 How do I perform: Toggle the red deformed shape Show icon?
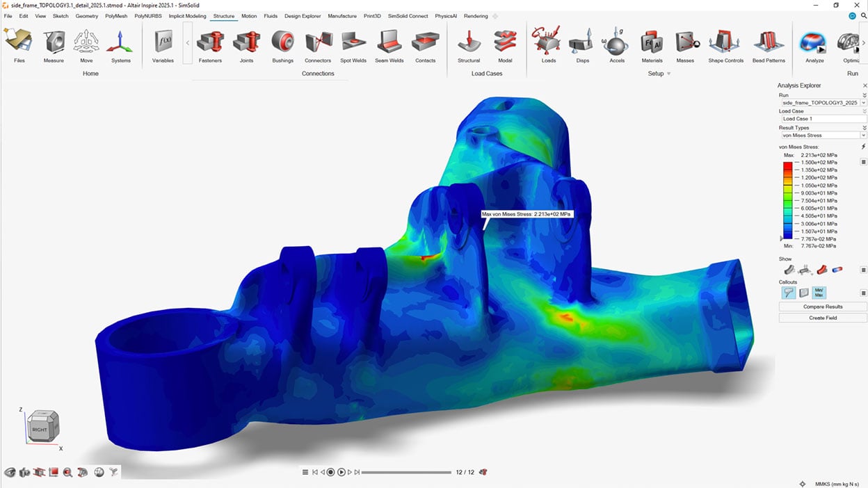click(x=821, y=270)
